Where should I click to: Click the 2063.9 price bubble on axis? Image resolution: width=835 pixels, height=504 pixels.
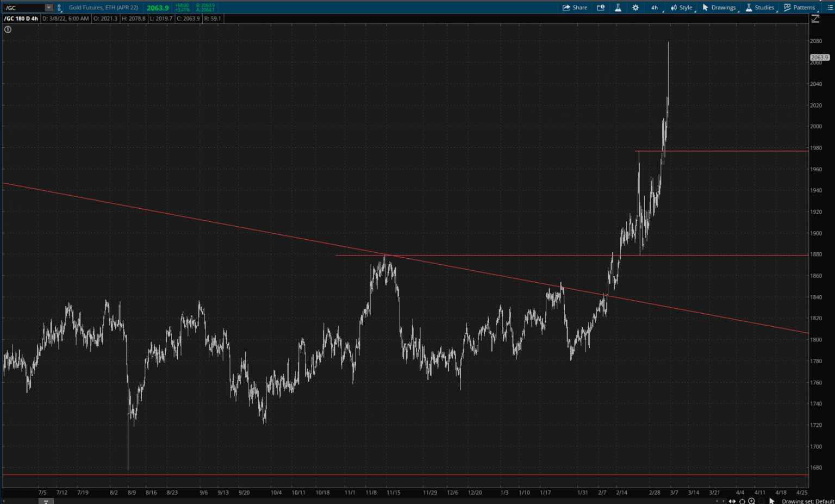[x=819, y=57]
